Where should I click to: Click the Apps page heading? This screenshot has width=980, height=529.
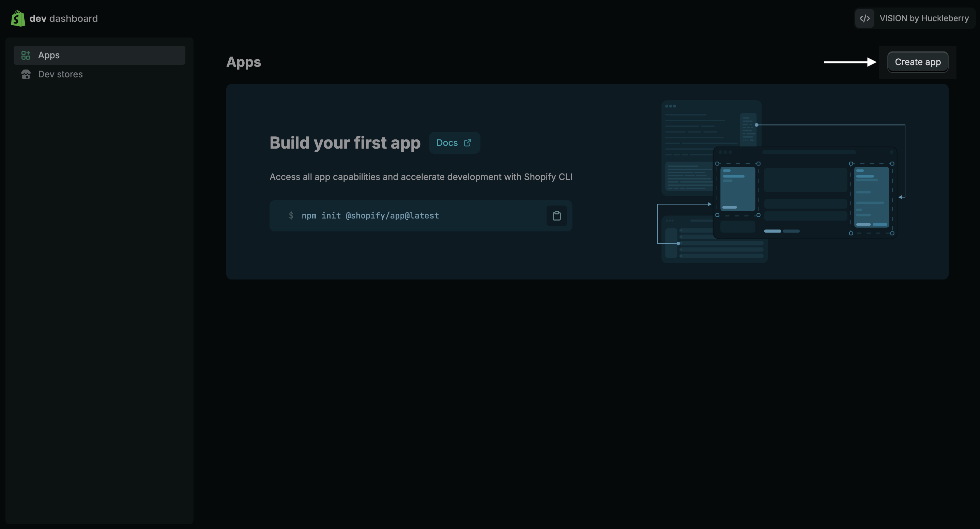244,62
